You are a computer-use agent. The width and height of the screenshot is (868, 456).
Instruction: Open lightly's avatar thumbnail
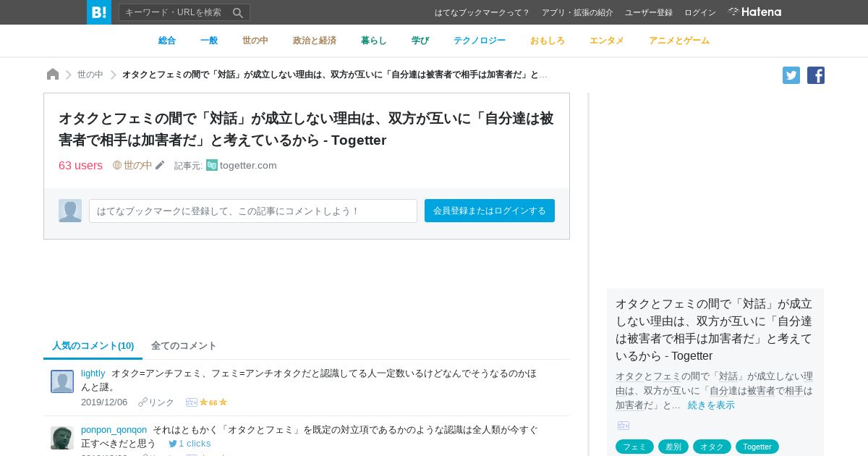(x=62, y=381)
